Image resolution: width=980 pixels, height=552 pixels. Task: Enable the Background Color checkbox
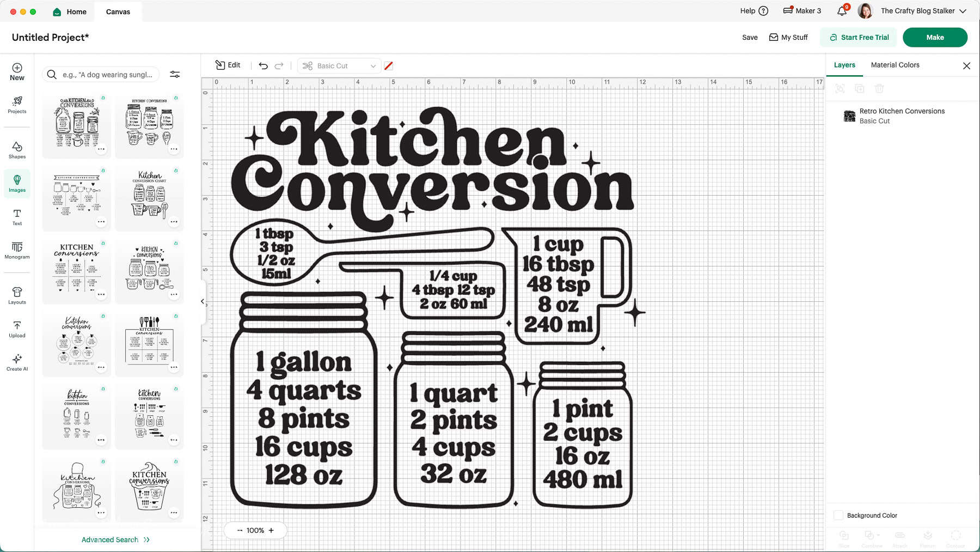pyautogui.click(x=838, y=515)
